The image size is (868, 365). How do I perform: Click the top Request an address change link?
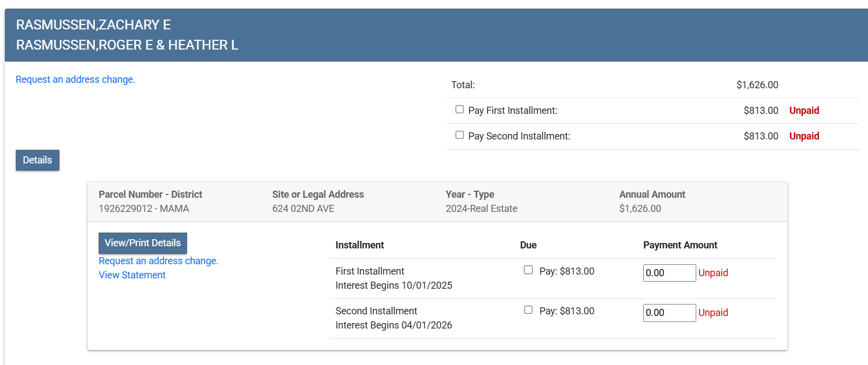click(75, 80)
